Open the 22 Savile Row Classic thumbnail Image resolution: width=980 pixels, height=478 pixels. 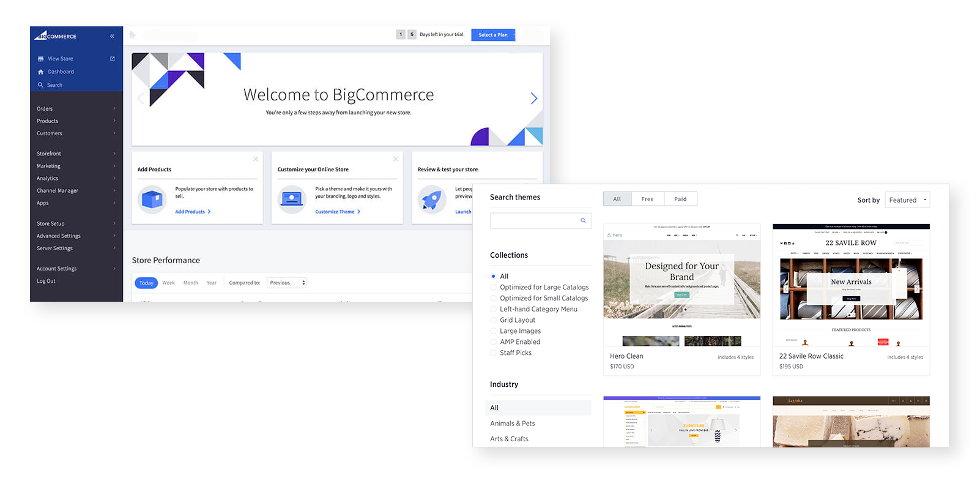[x=851, y=285]
